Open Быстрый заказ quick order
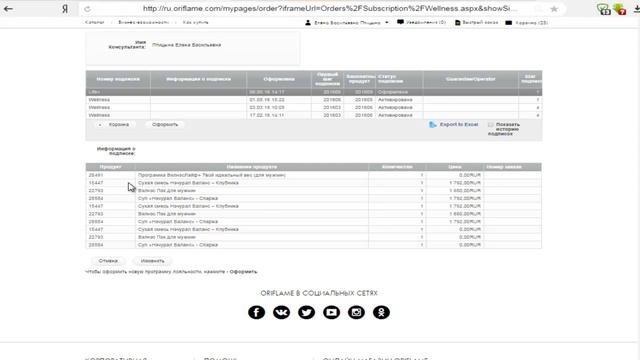 [476, 22]
